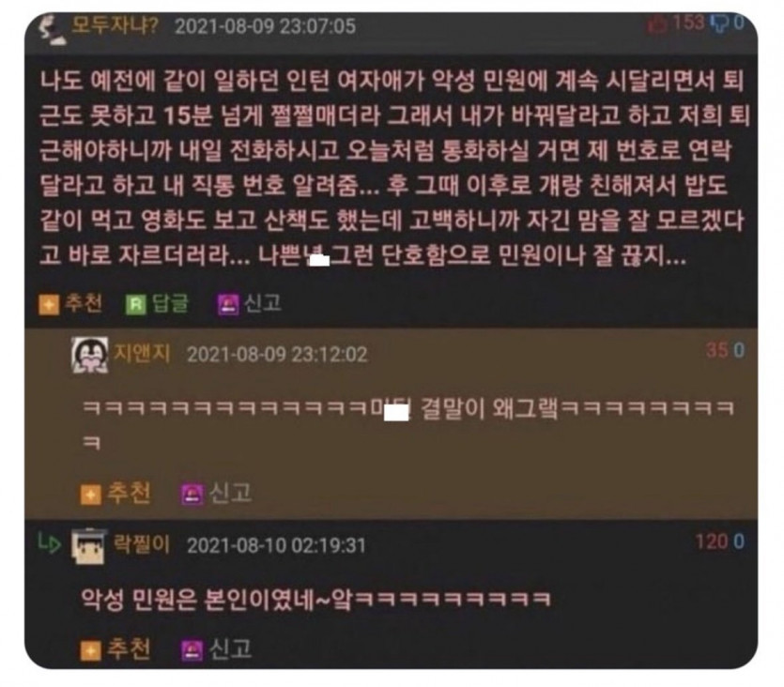Click username 락찔이
Screen dimensions: 784x687
click(143, 543)
